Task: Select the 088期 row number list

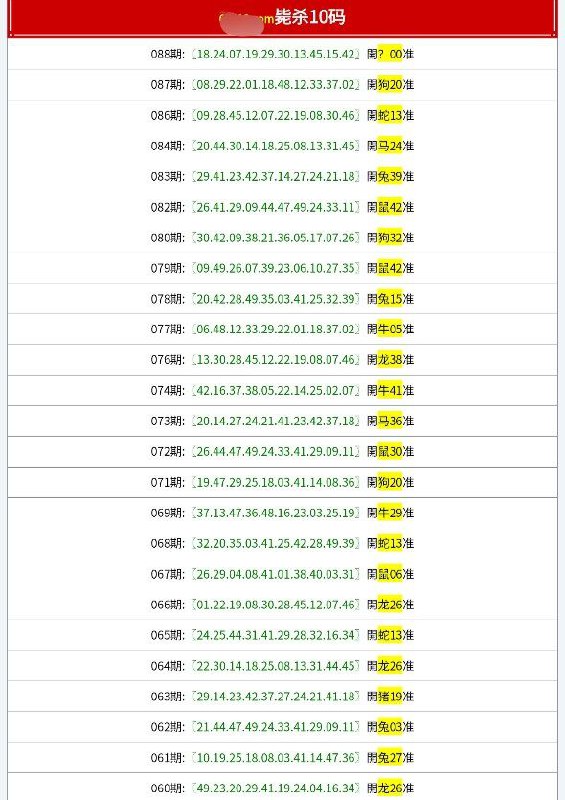Action: pos(276,54)
